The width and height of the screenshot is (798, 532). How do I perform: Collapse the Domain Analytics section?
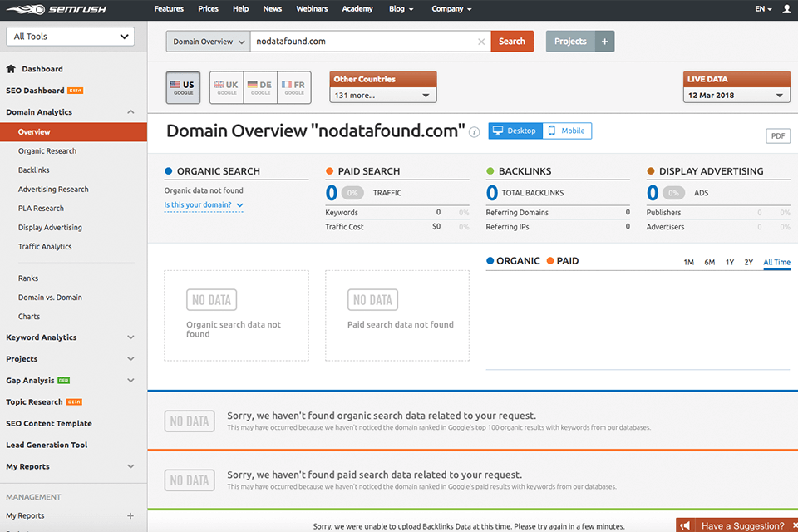131,112
